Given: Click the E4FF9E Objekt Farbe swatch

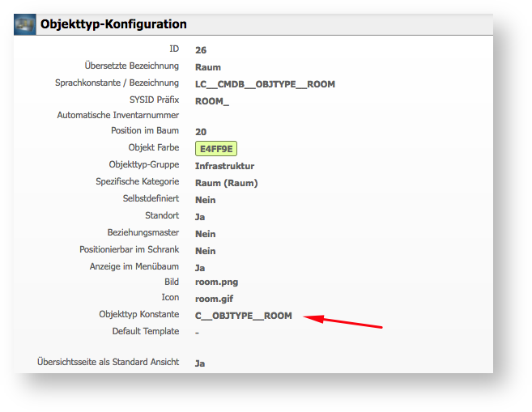Looking at the screenshot, I should (215, 149).
